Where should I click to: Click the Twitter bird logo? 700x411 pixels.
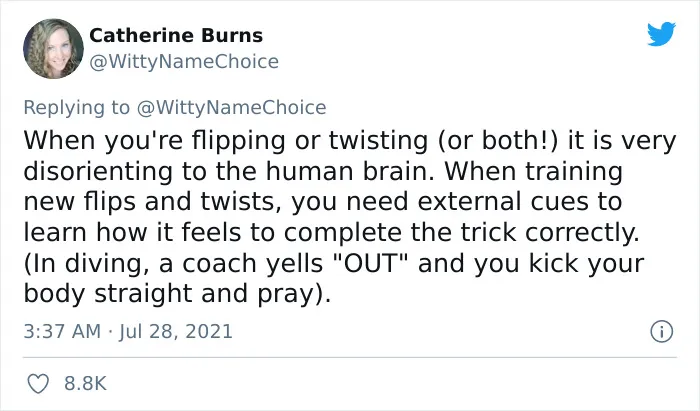pyautogui.click(x=661, y=33)
